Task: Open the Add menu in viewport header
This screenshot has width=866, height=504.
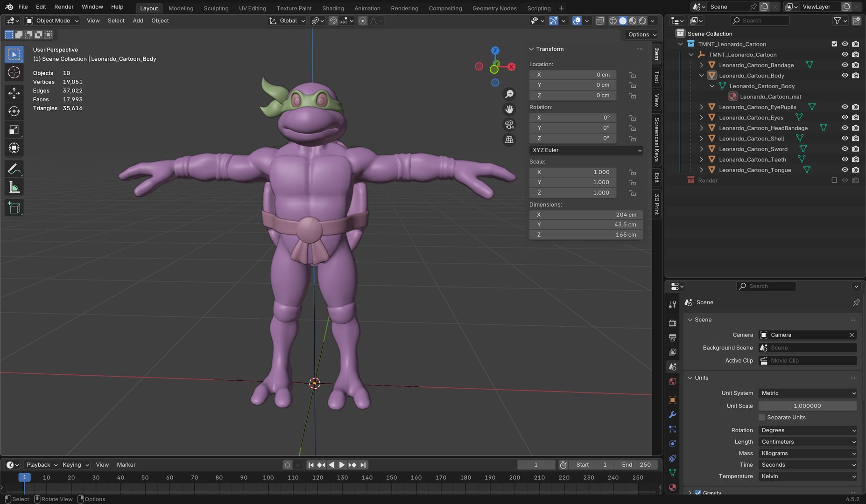Action: (138, 21)
